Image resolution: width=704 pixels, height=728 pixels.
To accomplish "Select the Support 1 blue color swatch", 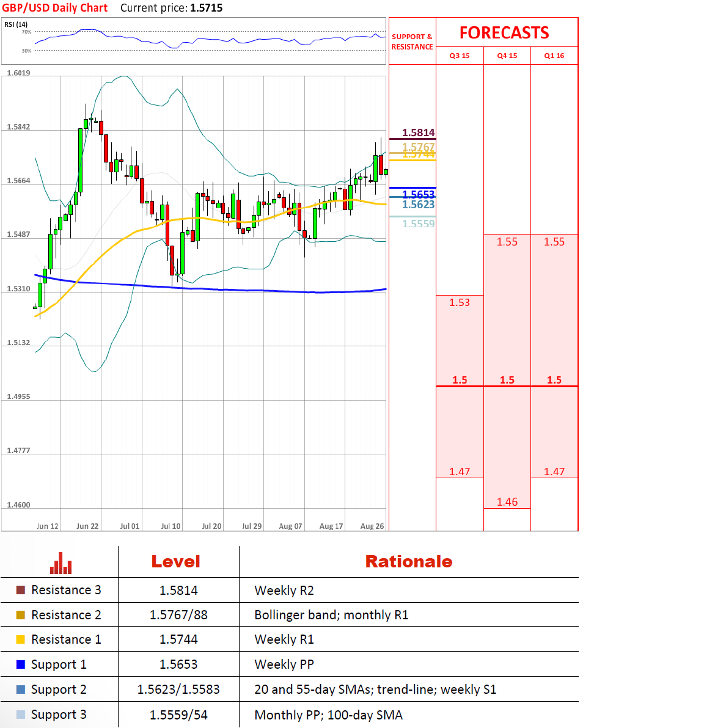I will pyautogui.click(x=20, y=664).
